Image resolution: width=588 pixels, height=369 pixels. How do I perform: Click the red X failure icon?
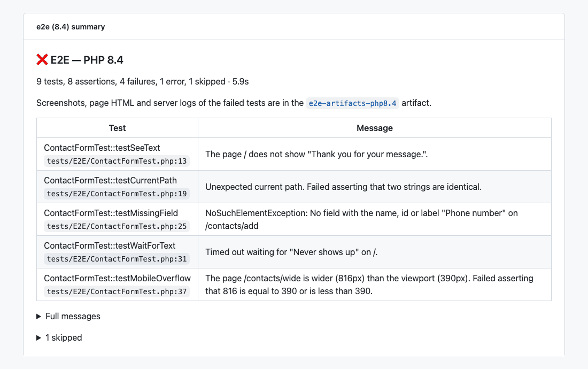(x=42, y=59)
